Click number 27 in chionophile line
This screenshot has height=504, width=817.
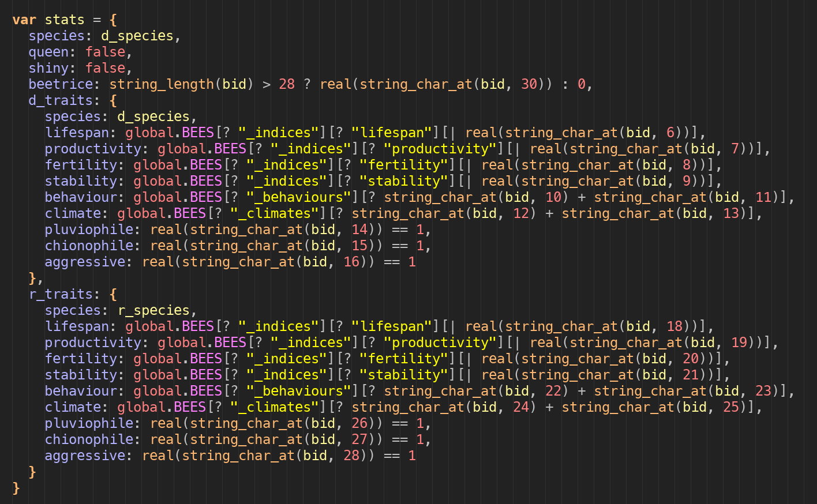pyautogui.click(x=359, y=439)
